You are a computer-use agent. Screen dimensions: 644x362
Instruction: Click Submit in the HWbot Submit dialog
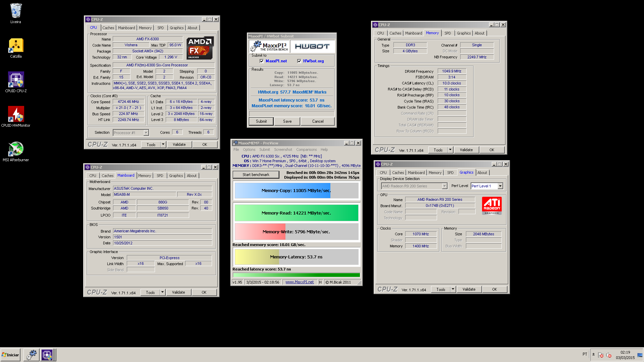261,121
